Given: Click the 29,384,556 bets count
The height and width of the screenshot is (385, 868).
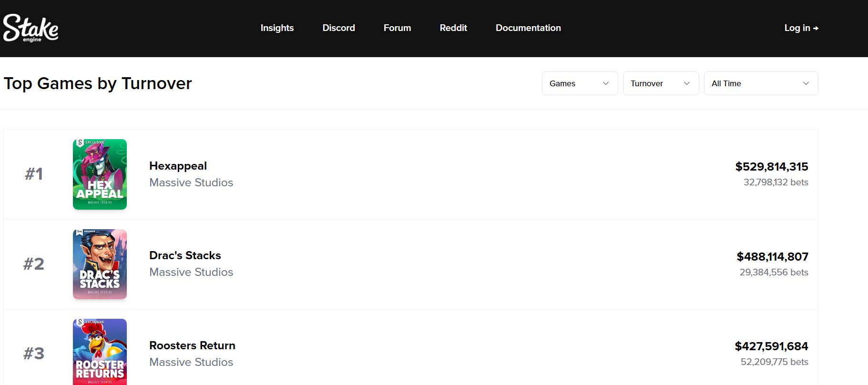Looking at the screenshot, I should click(x=774, y=272).
